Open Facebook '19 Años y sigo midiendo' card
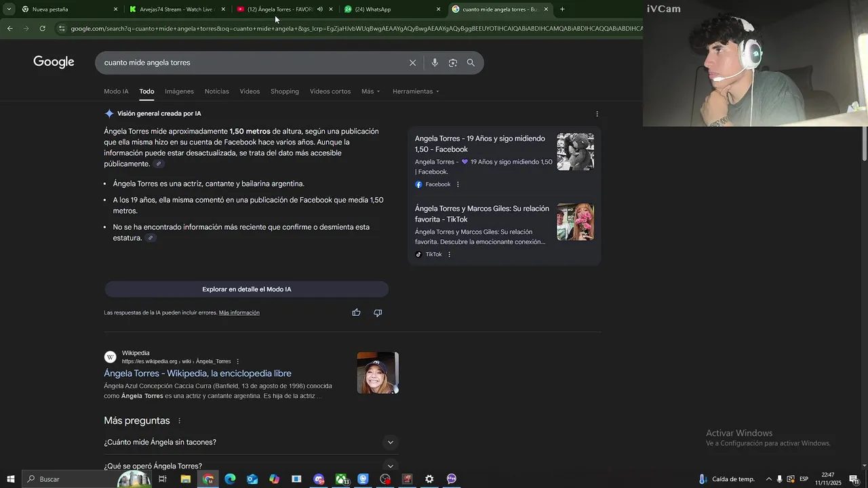This screenshot has width=868, height=488. (x=480, y=144)
